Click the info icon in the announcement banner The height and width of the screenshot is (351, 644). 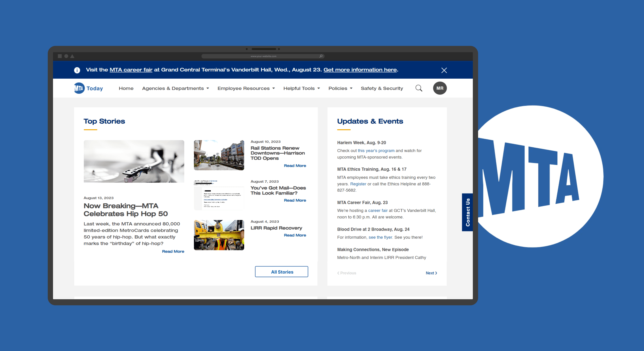tap(77, 70)
